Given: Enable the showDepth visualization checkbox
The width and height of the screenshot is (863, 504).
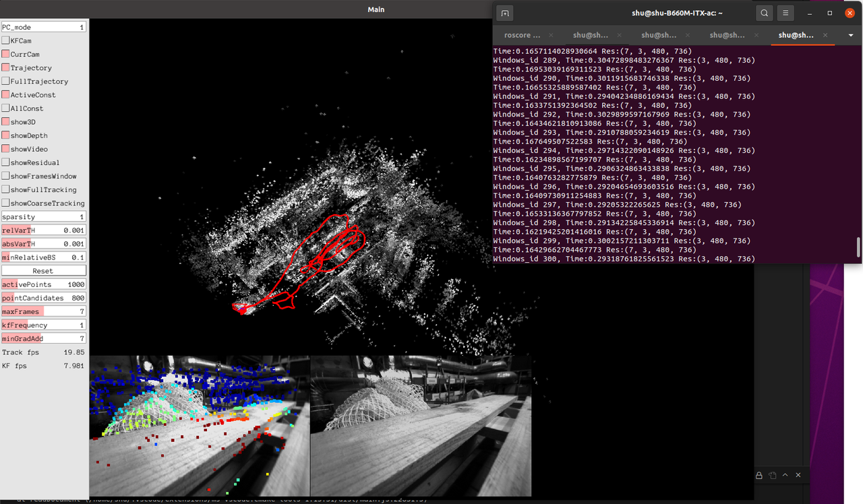Looking at the screenshot, I should pyautogui.click(x=7, y=135).
